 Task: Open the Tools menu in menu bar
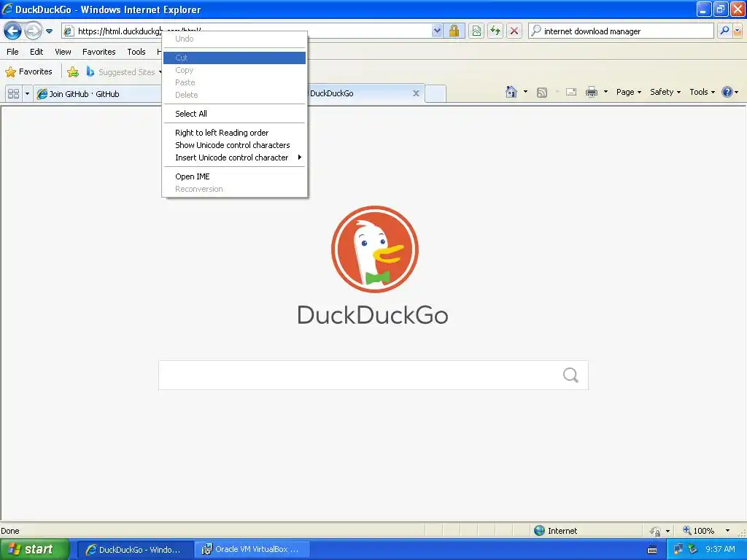pyautogui.click(x=136, y=52)
